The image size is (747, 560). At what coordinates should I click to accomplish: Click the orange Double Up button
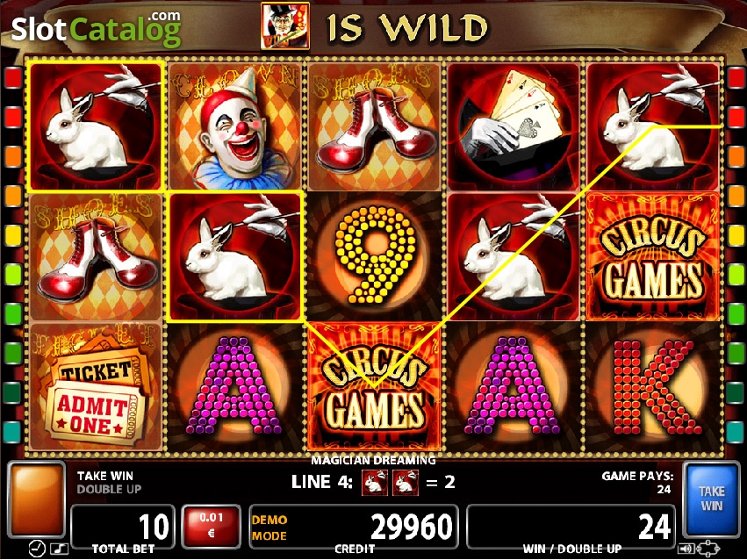[x=36, y=499]
